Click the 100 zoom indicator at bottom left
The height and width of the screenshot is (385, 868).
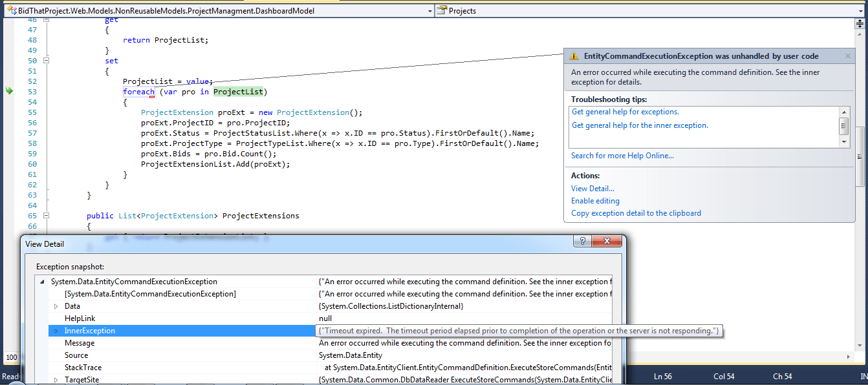pos(10,357)
